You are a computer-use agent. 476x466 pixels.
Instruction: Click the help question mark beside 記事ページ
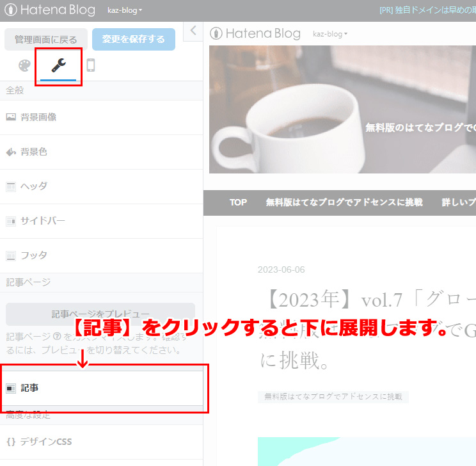click(57, 336)
